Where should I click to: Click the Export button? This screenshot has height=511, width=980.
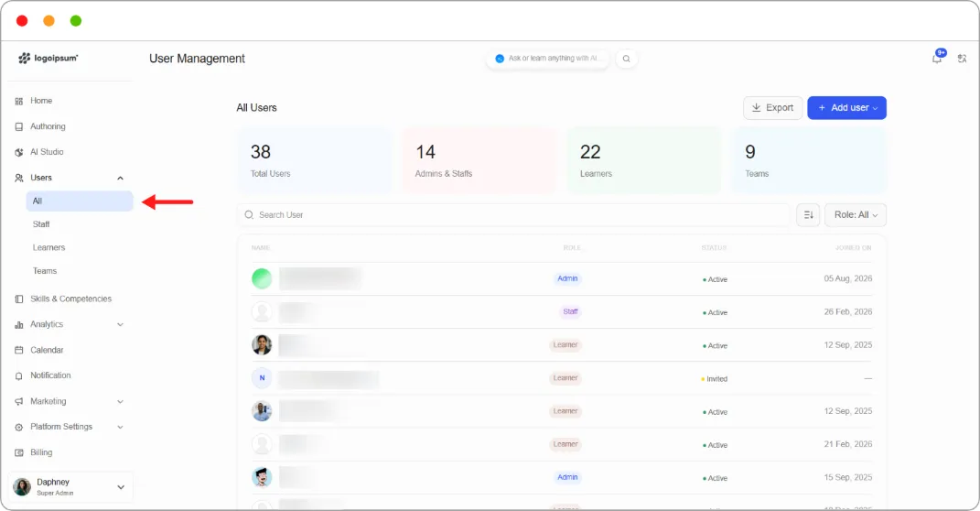coord(772,107)
